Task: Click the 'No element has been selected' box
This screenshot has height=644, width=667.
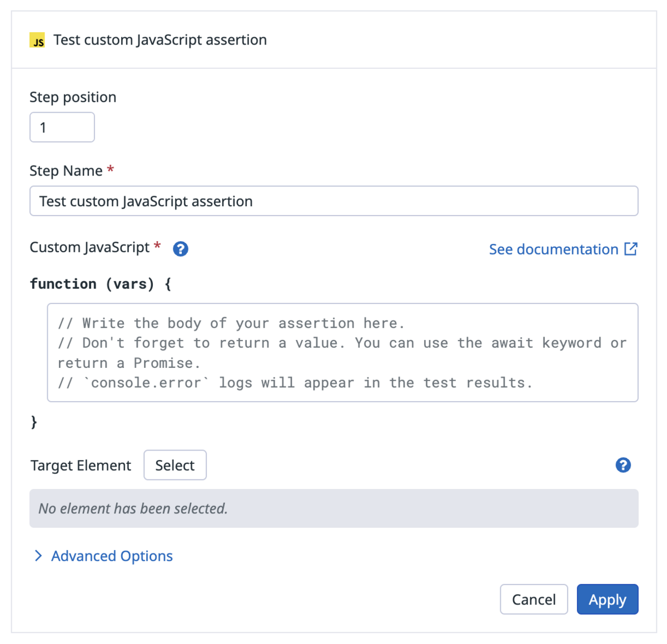Action: (333, 508)
